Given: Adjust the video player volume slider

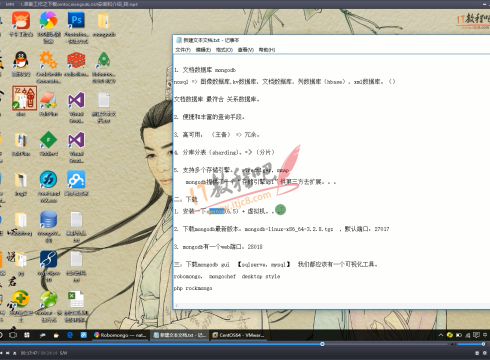Looking at the screenshot, I should [x=470, y=344].
